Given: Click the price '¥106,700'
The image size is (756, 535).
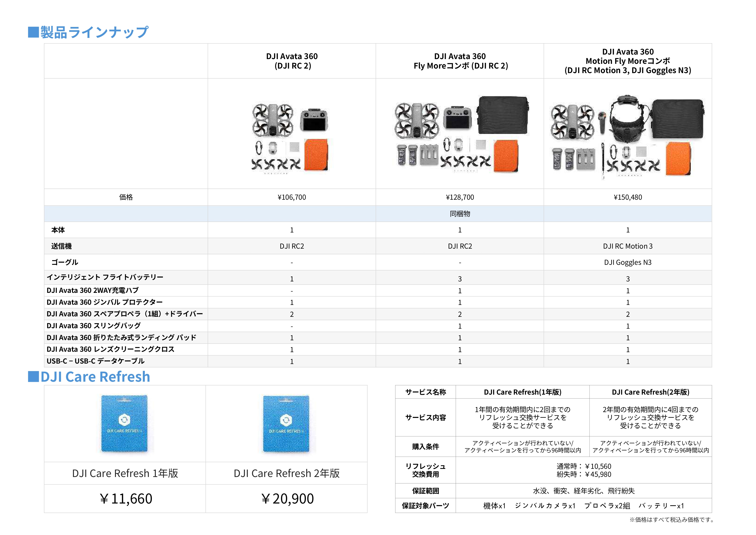Looking at the screenshot, I should pos(292,197).
